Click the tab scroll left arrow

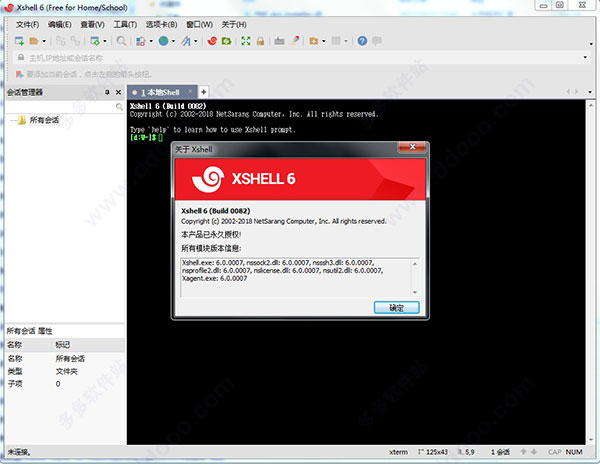[x=568, y=92]
